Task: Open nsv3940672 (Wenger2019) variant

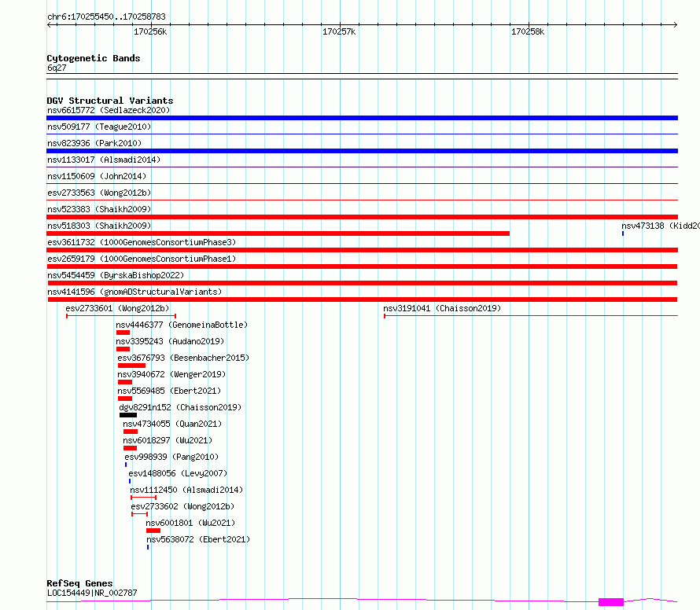Action: [171, 374]
